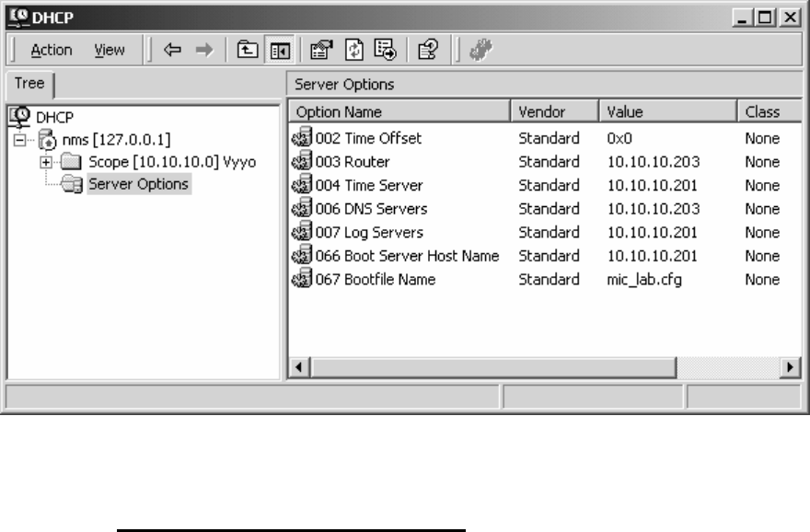810x532 pixels.
Task: Expand the Scope [10.10.10.0] Vyyo node
Action: pyautogui.click(x=45, y=162)
